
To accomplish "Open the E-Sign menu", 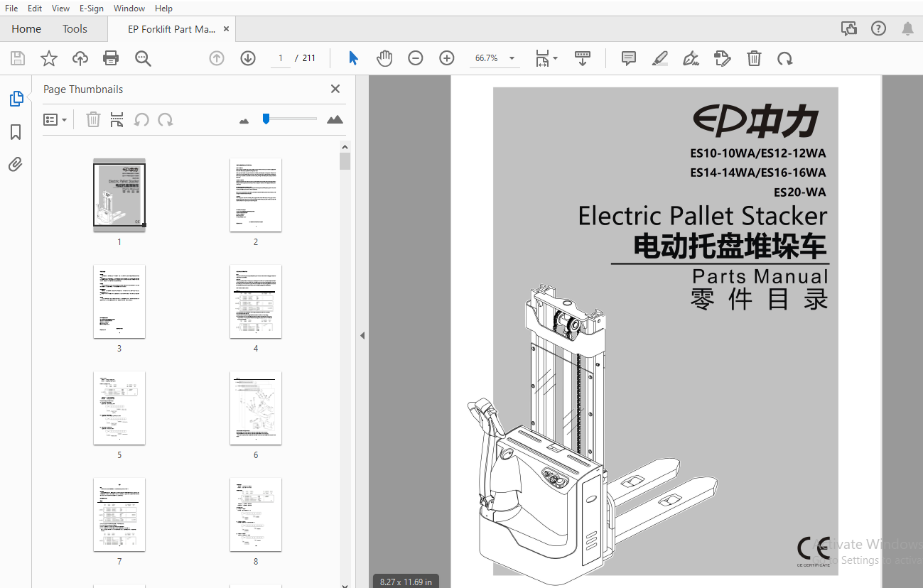I will tap(91, 9).
